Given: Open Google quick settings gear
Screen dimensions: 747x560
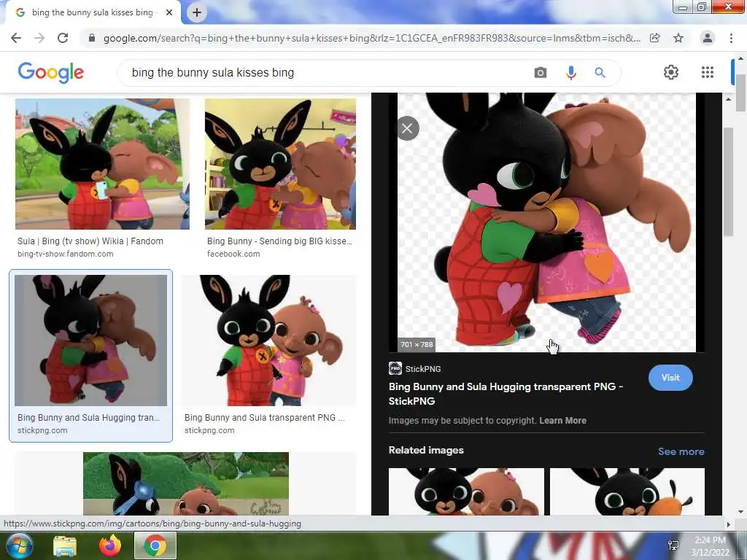Looking at the screenshot, I should point(671,72).
